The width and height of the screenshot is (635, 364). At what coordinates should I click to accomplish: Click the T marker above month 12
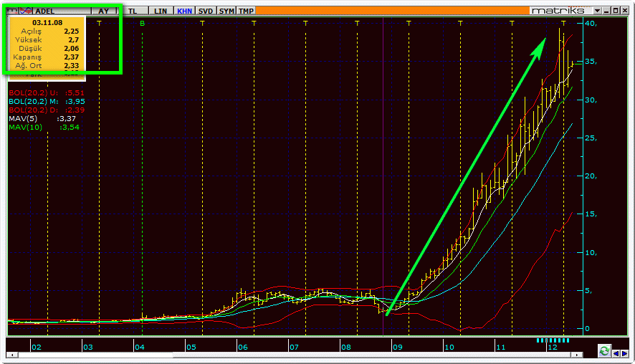coord(563,24)
